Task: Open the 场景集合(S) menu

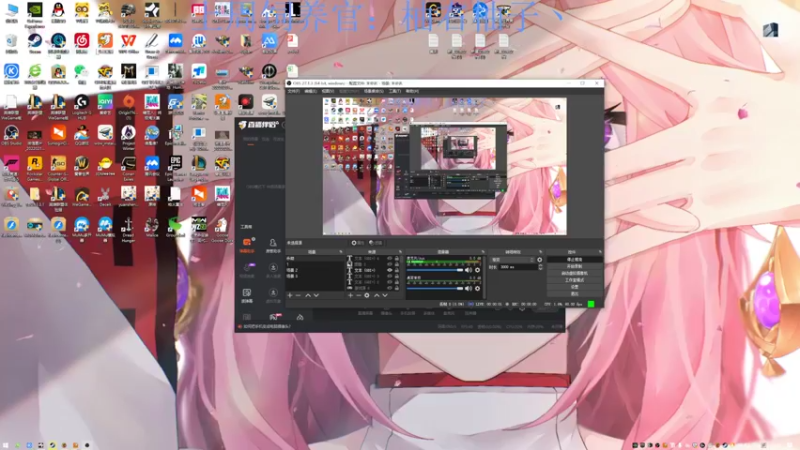Action: click(x=373, y=91)
